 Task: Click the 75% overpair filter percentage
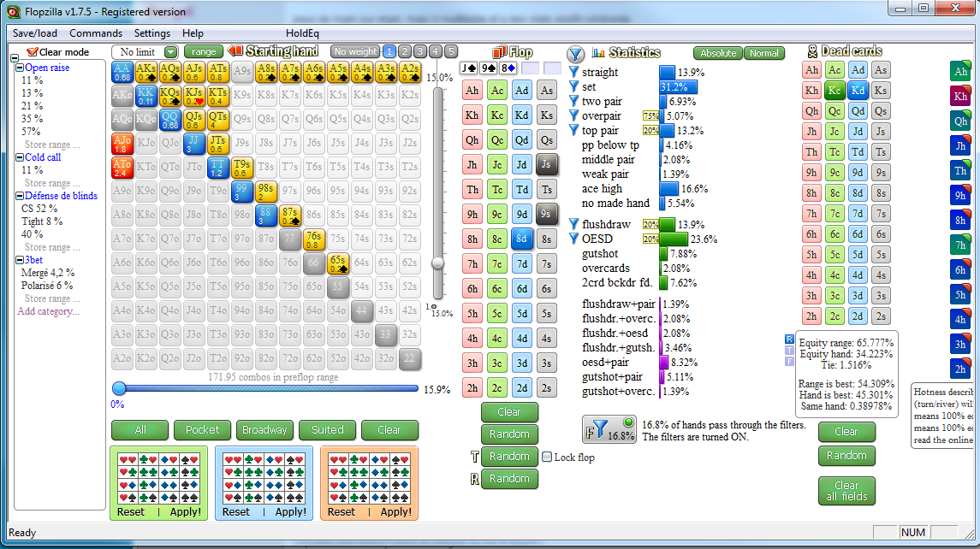pos(650,115)
